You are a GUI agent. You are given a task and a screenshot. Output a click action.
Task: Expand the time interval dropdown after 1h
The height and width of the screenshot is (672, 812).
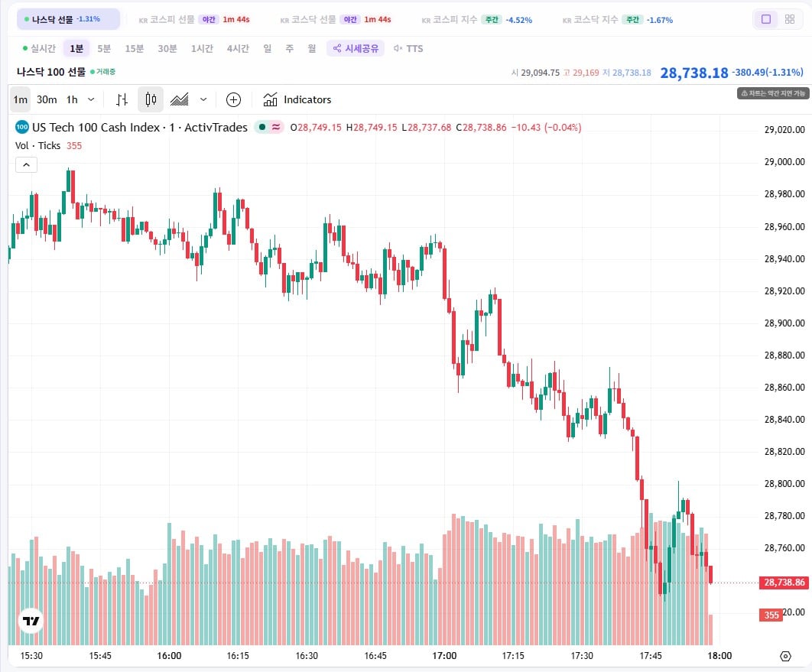(91, 99)
